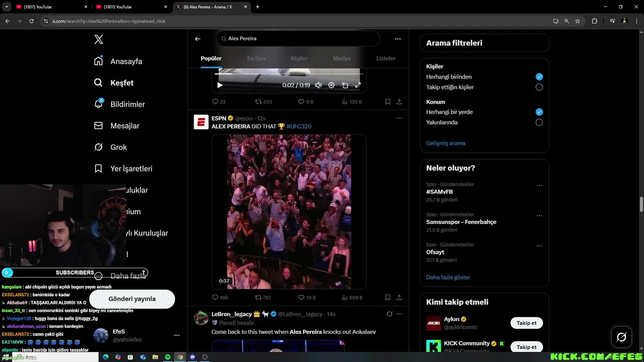
Task: Like the post with 6 B likes
Action: point(306,102)
